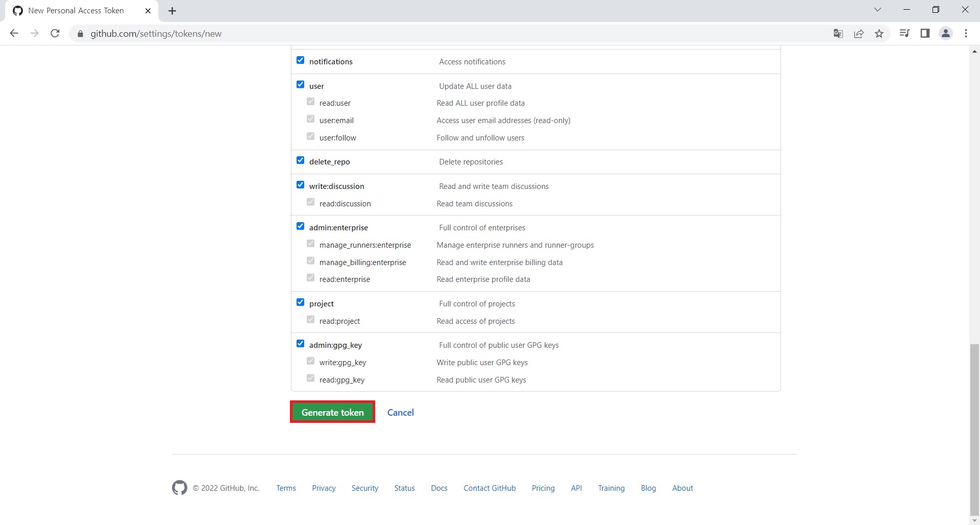Screen dimensions: 980x525
Task: Click the 'Delete repositories' description text
Action: click(471, 162)
